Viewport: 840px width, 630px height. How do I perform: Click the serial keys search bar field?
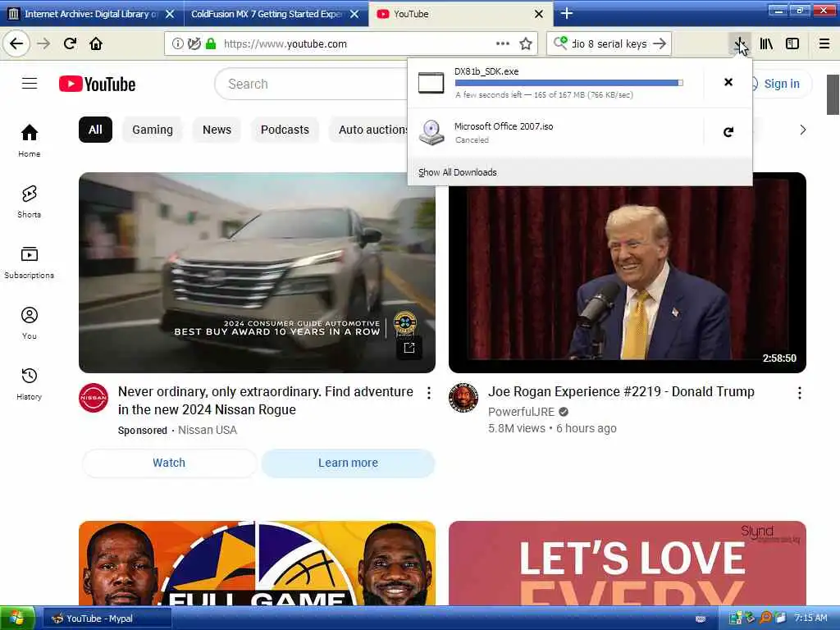pos(609,44)
